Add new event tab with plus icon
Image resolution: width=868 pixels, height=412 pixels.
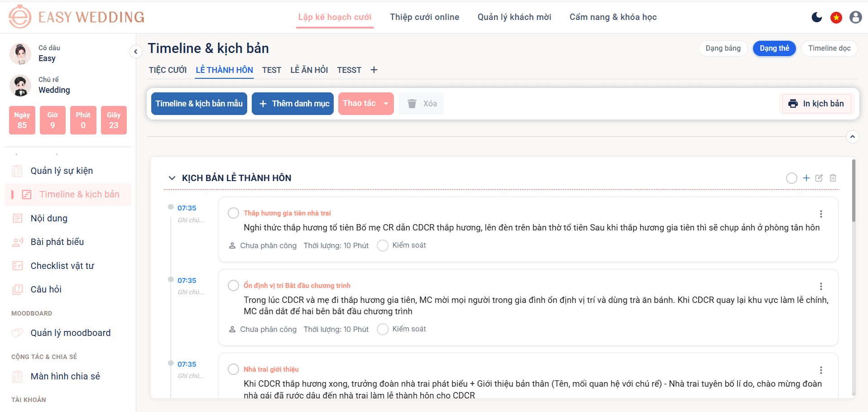click(x=374, y=70)
